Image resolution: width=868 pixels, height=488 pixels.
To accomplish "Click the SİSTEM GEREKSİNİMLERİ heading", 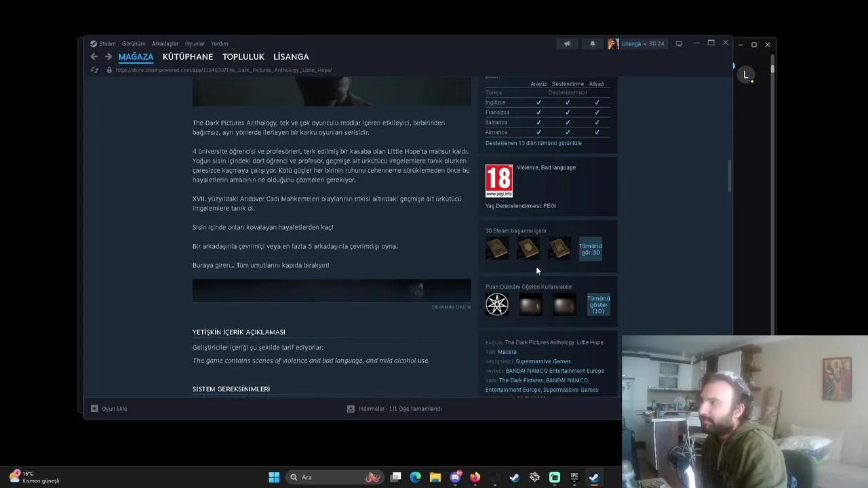I will (x=231, y=389).
